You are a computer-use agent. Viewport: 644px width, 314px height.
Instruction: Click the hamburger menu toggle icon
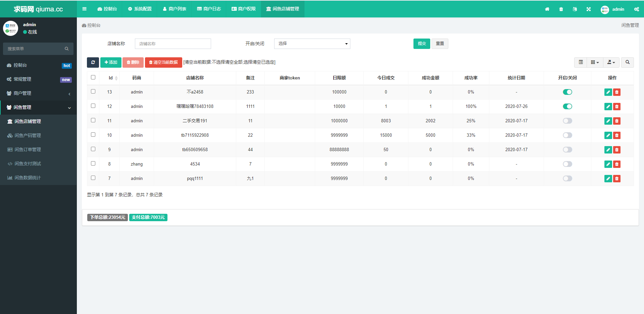coord(84,9)
